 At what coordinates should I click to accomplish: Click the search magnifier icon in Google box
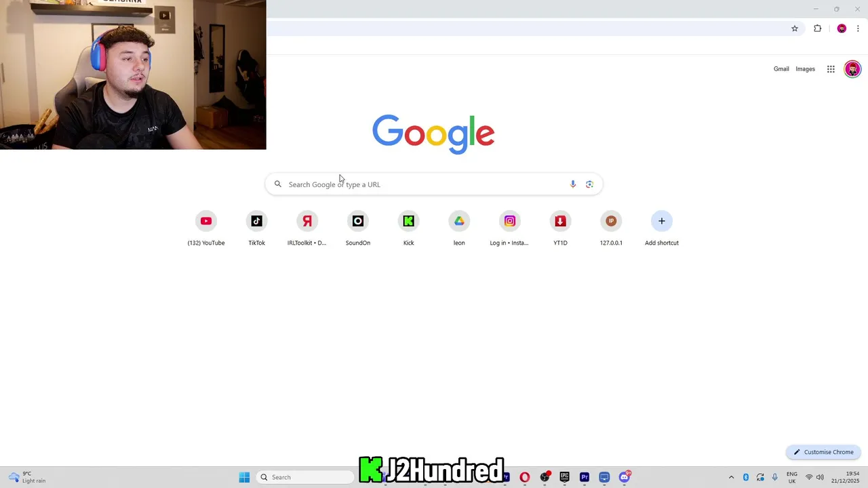click(x=278, y=184)
